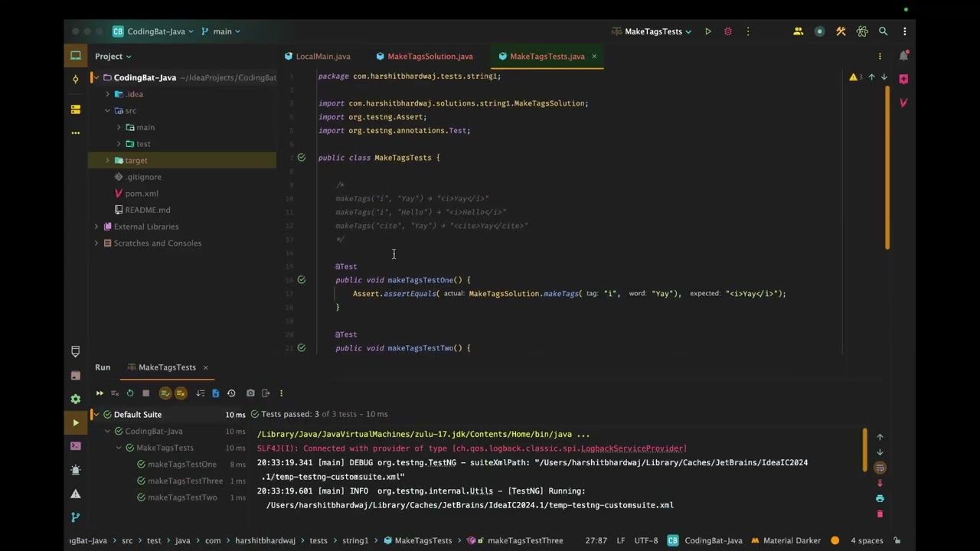Screen dimensions: 980x551
Task: Switch to MakeTagsSolution.java tab
Action: point(424,56)
